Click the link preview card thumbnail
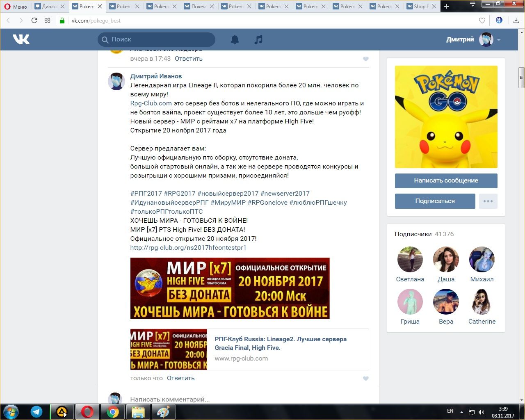This screenshot has width=525, height=420. coord(169,349)
